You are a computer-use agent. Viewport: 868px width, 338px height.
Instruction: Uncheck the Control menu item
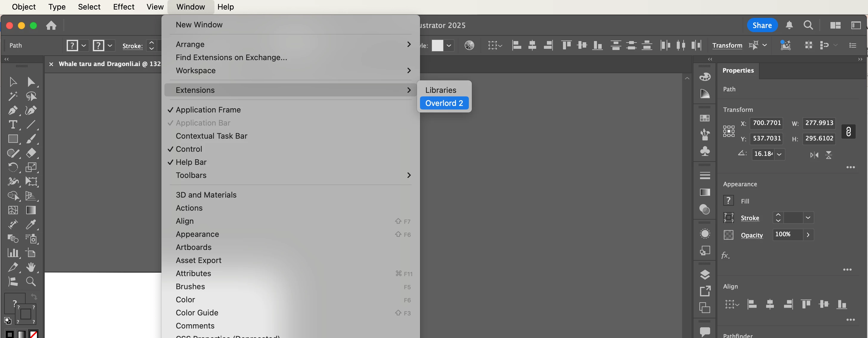tap(189, 149)
